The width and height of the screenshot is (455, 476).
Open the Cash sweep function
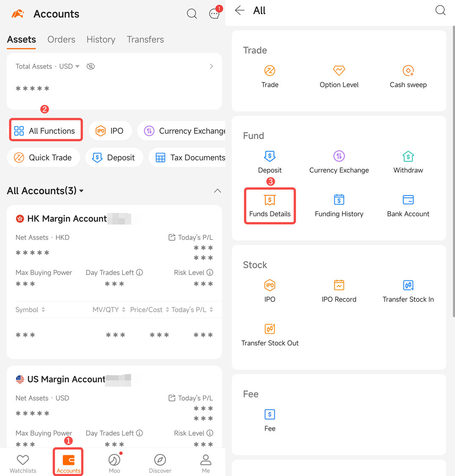pos(408,77)
